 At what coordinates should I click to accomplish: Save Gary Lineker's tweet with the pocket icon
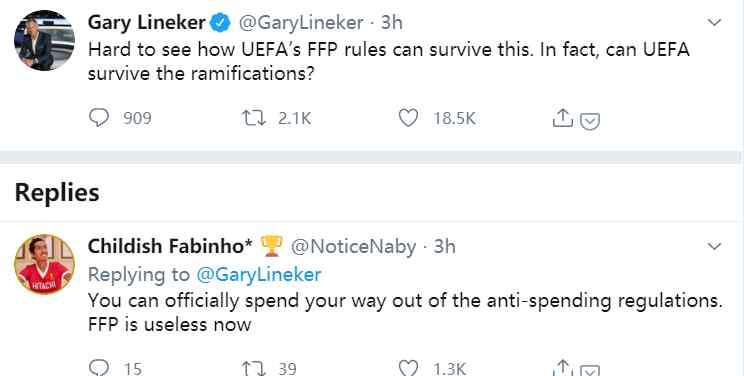point(590,122)
